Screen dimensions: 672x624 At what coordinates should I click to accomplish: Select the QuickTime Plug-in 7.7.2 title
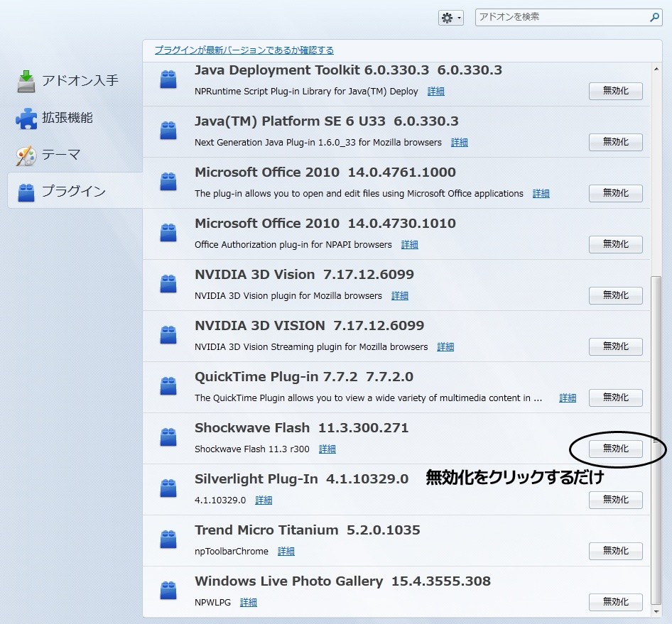coord(304,377)
